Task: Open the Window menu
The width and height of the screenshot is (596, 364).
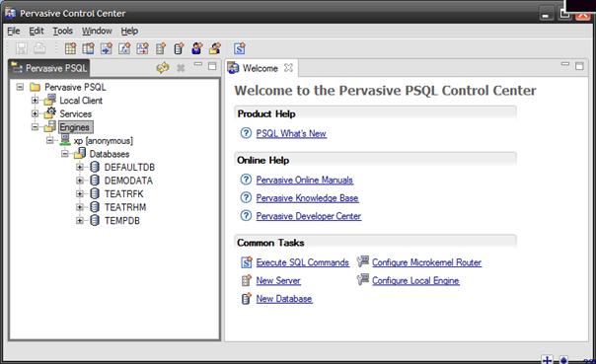Action: click(97, 31)
